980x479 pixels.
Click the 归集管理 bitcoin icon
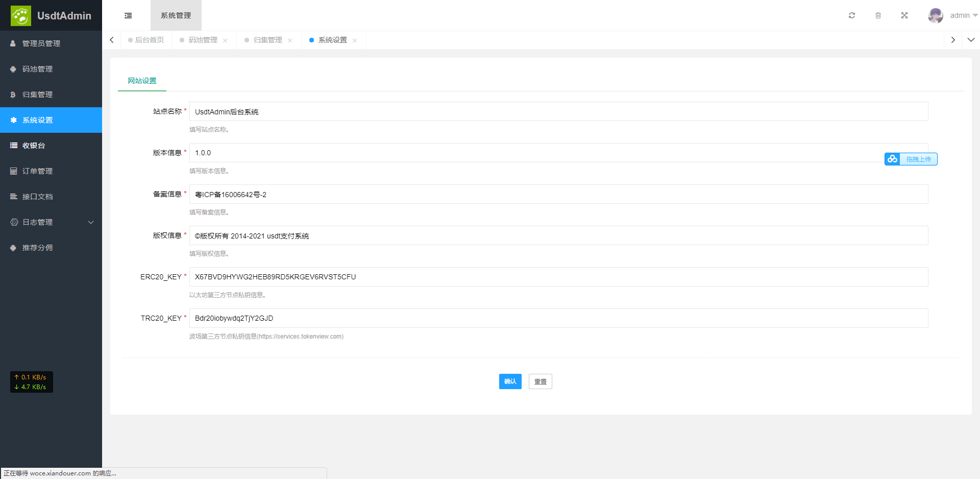pyautogui.click(x=13, y=94)
